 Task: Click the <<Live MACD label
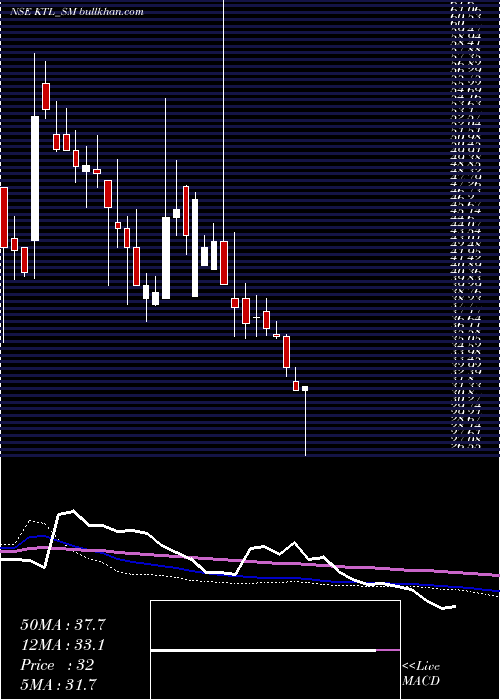421,674
